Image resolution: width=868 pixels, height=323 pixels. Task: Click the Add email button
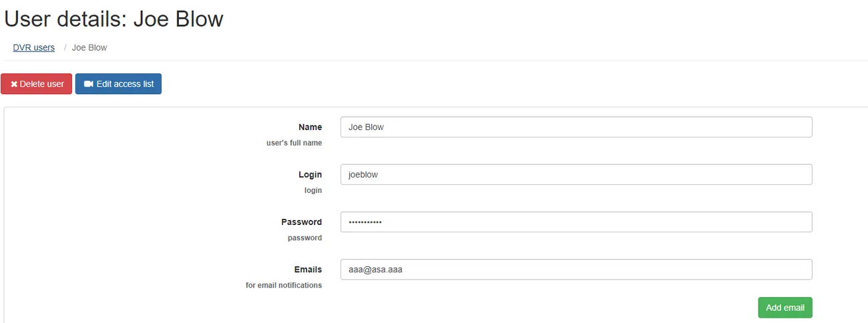tap(785, 308)
